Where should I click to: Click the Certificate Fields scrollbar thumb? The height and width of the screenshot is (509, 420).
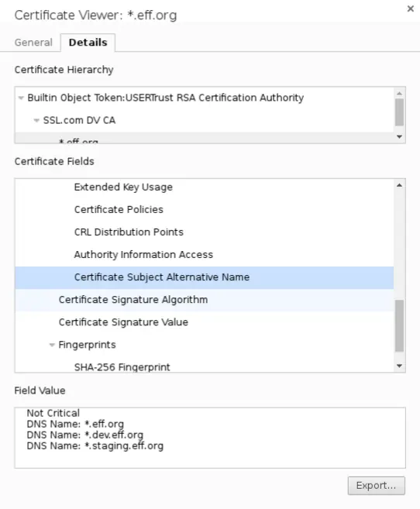click(400, 326)
